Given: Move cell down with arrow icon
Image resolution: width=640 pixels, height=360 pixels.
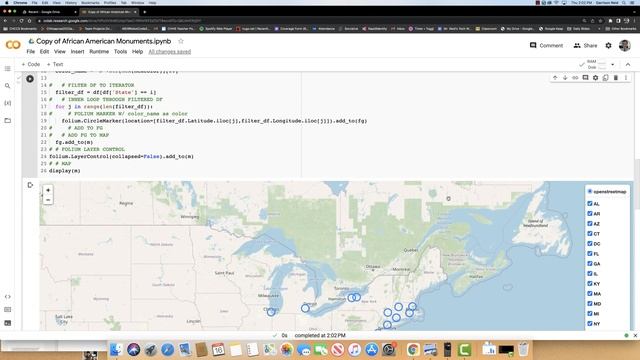Looking at the screenshot, I should 565,78.
